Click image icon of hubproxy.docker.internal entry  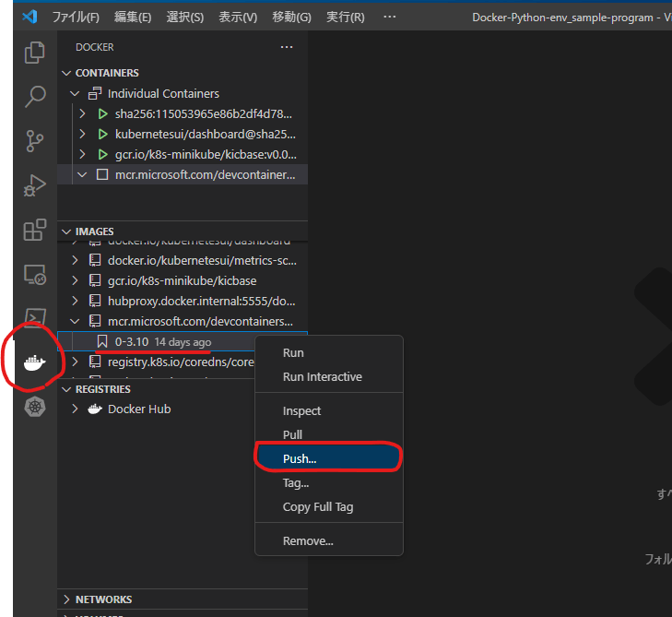95,301
